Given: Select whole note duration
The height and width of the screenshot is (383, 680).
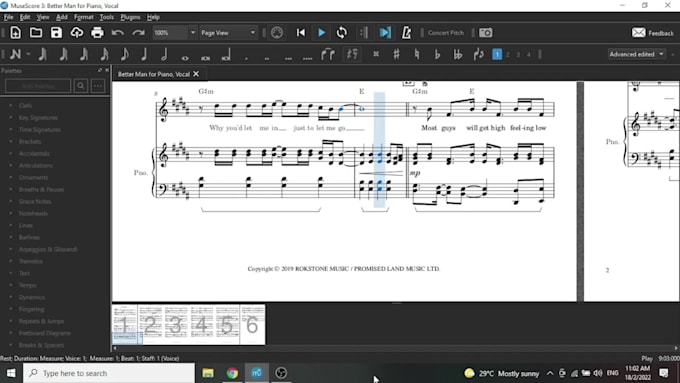Looking at the screenshot, I should tap(185, 58).
